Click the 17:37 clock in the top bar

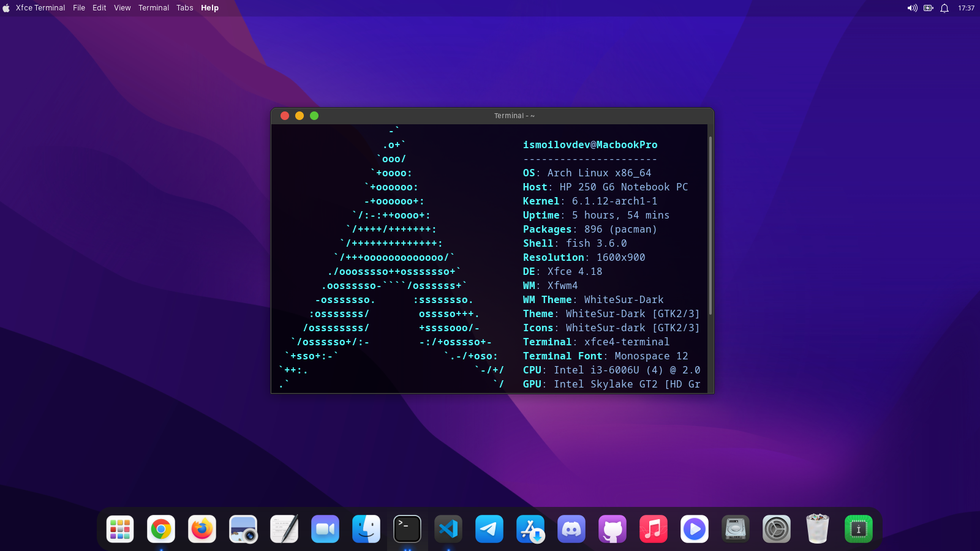966,8
